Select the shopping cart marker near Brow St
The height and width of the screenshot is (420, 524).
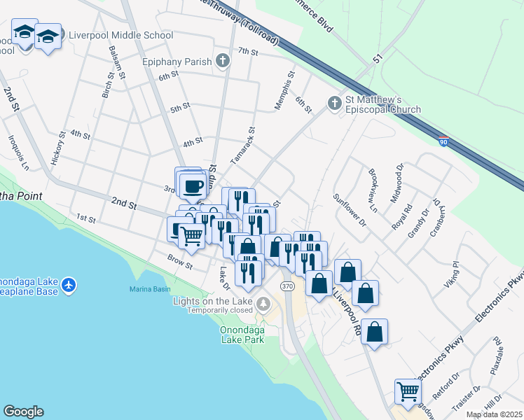(x=191, y=237)
